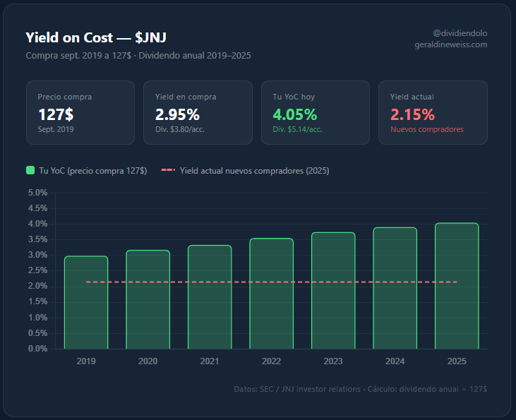Click the @dividiendolo handle
516x420 pixels.
460,33
